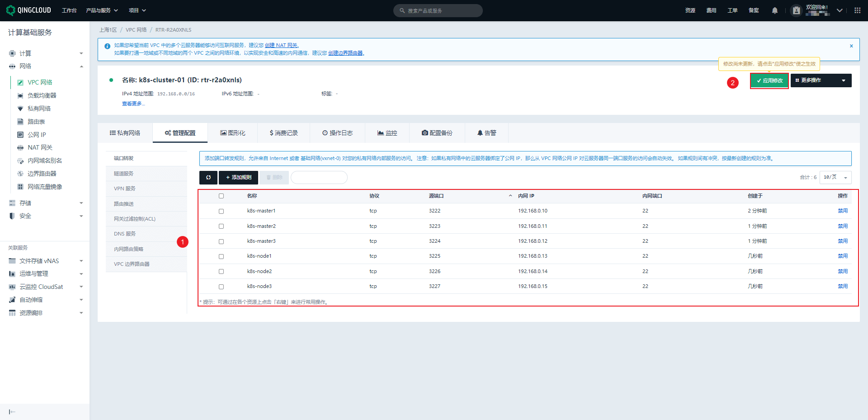Open the 10/页 page size dropdown
Screen dimensions: 868x420
pos(835,177)
